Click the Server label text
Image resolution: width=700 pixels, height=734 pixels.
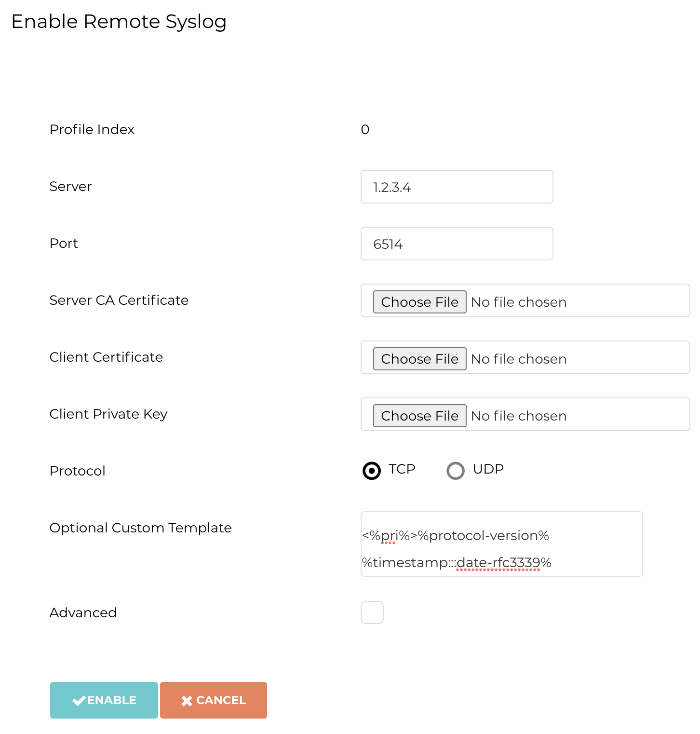[x=70, y=187]
